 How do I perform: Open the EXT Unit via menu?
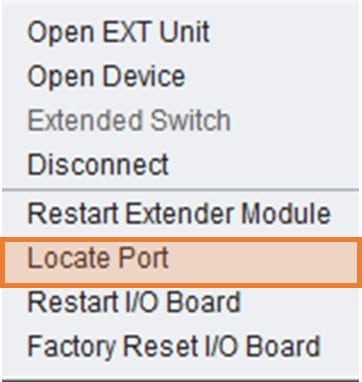tap(180, 32)
